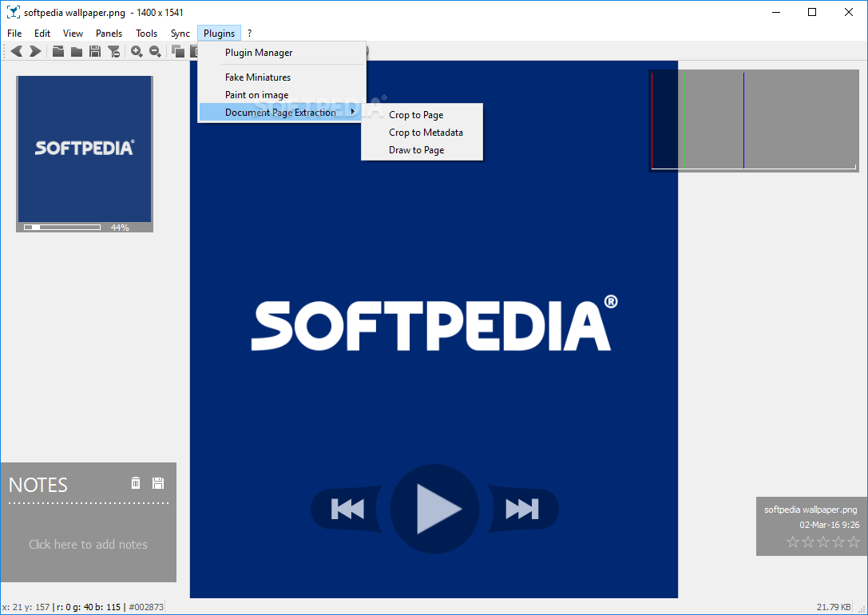Maximize the application window
This screenshot has height=615, width=868.
(x=812, y=12)
